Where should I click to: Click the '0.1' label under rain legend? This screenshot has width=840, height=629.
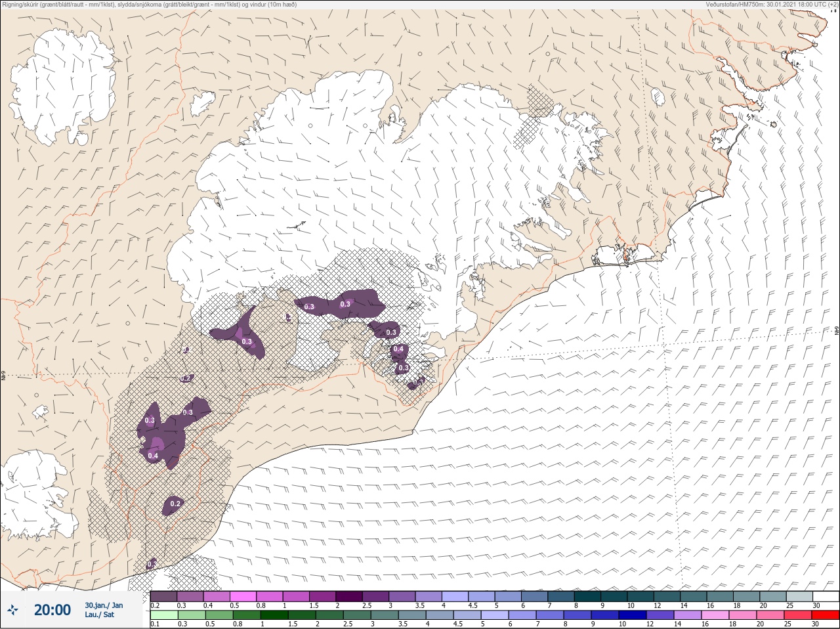coord(156,625)
